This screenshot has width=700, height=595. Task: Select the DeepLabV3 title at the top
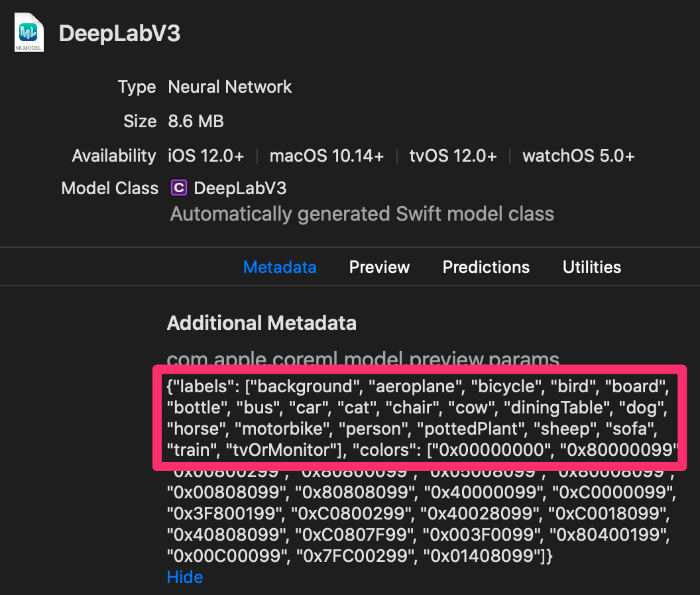pos(119,32)
